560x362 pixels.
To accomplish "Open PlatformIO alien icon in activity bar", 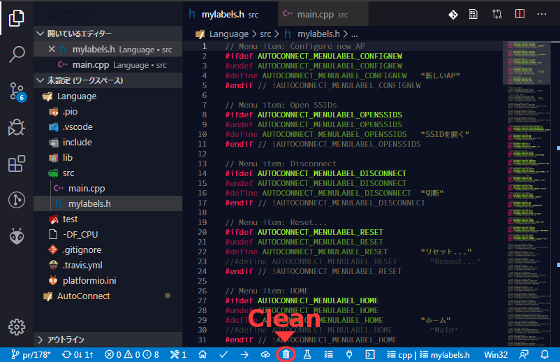I will [16, 236].
